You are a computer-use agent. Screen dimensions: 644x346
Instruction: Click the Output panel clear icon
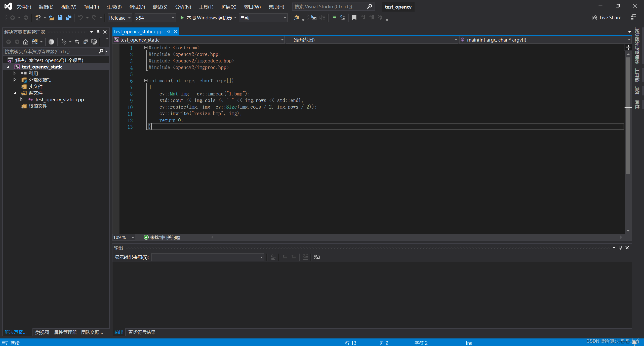click(x=306, y=257)
